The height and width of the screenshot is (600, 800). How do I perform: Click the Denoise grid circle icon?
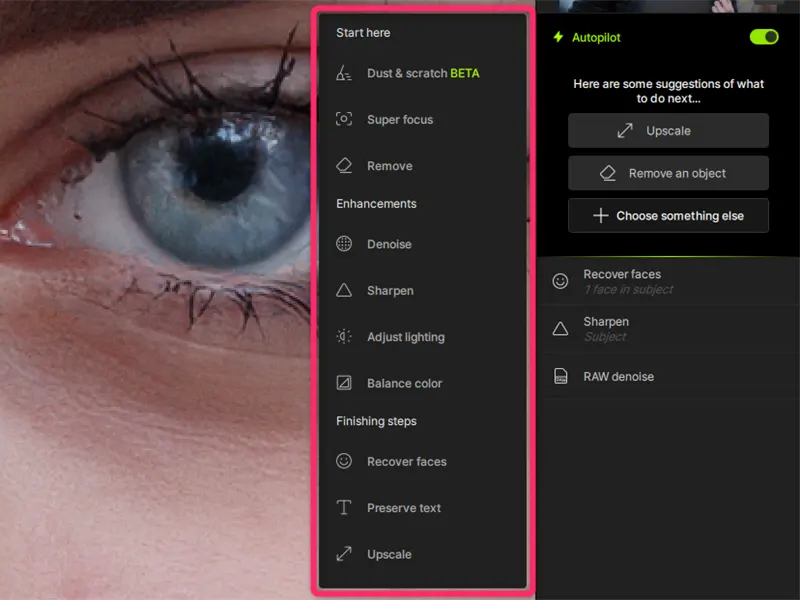[x=344, y=244]
